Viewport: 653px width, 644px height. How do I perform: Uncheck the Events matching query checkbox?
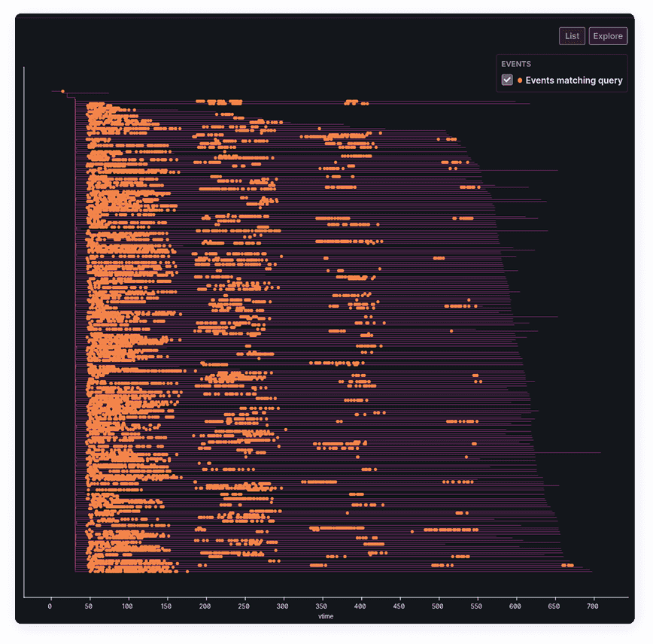pyautogui.click(x=507, y=80)
